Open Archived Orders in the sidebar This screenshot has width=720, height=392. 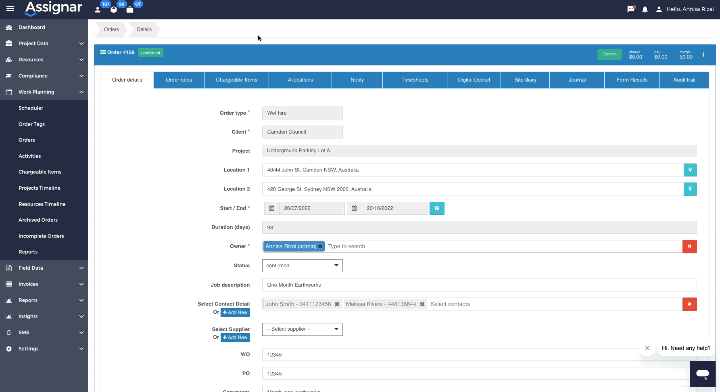(x=38, y=220)
